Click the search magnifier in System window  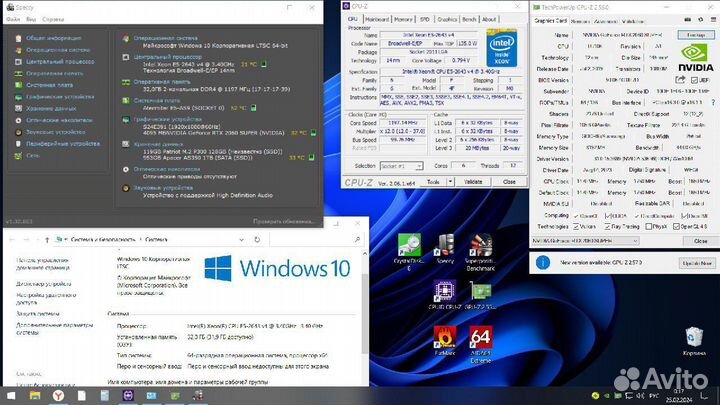pyautogui.click(x=357, y=239)
